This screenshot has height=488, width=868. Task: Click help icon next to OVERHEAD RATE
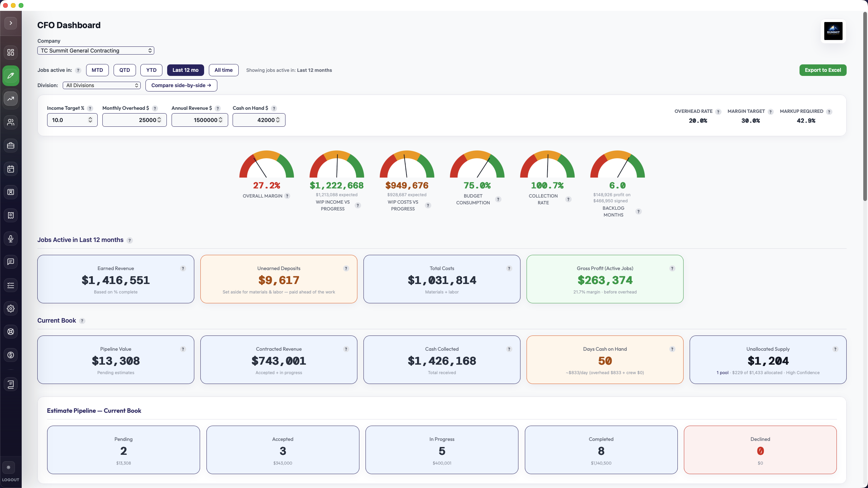click(718, 112)
